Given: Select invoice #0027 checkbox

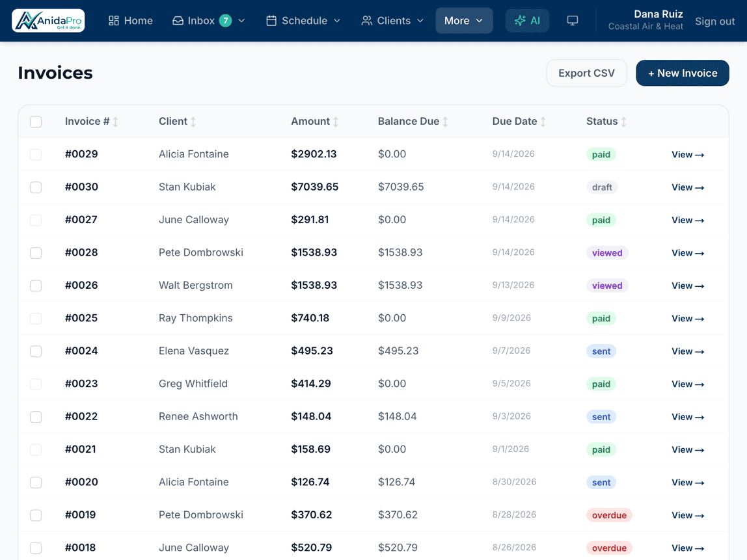Looking at the screenshot, I should (36, 220).
